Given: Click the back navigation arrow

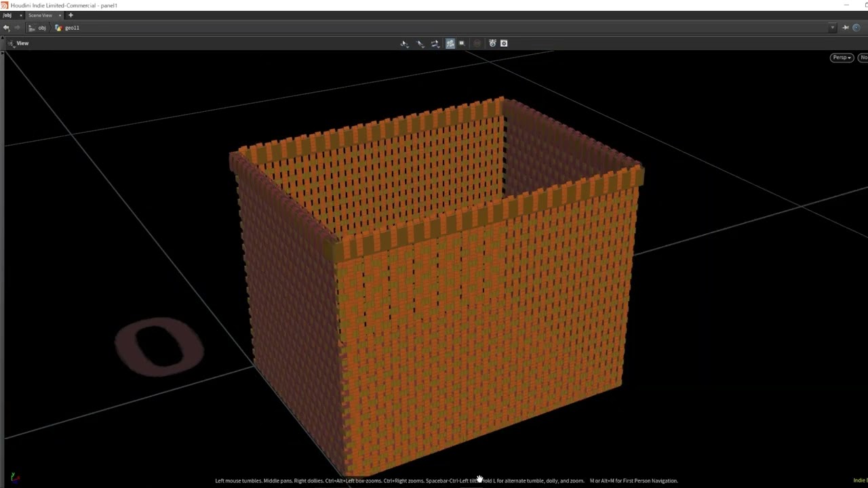Looking at the screenshot, I should pos(6,28).
